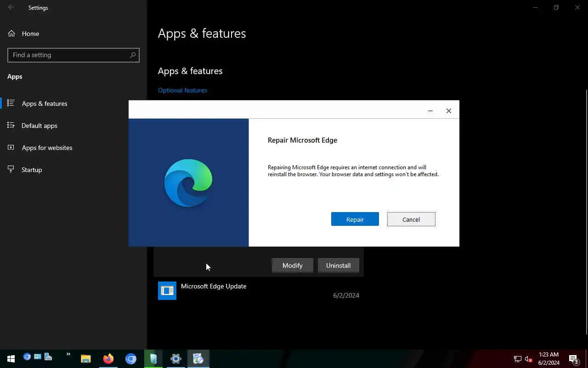Open Firefox from taskbar

pyautogui.click(x=108, y=359)
